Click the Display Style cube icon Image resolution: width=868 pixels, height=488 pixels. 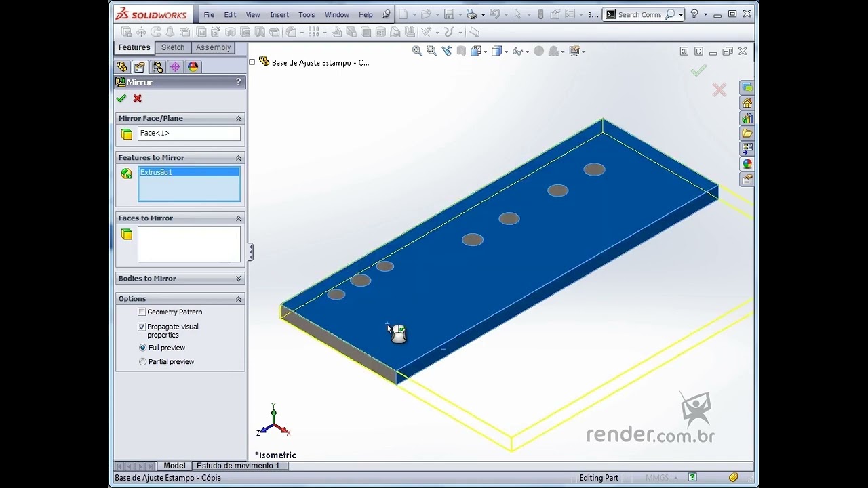(496, 51)
